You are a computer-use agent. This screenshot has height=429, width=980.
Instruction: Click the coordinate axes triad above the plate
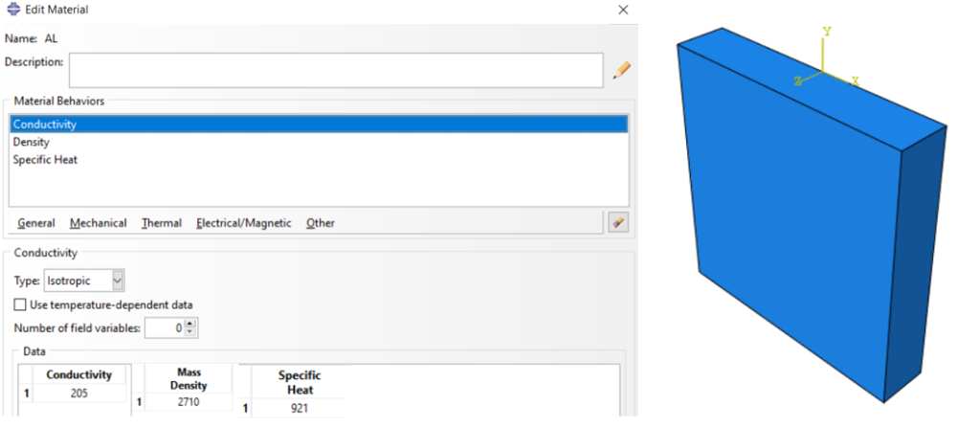826,58
